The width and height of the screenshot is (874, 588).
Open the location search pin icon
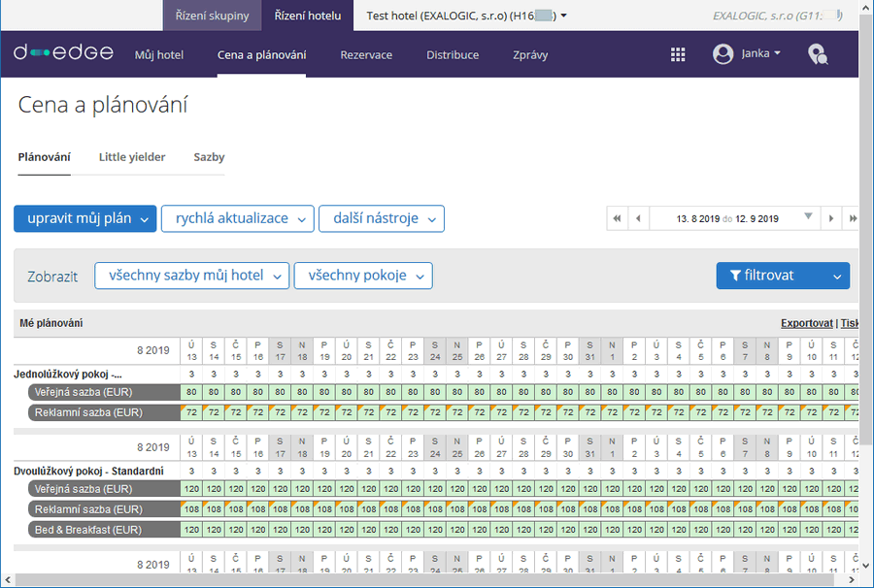click(818, 54)
